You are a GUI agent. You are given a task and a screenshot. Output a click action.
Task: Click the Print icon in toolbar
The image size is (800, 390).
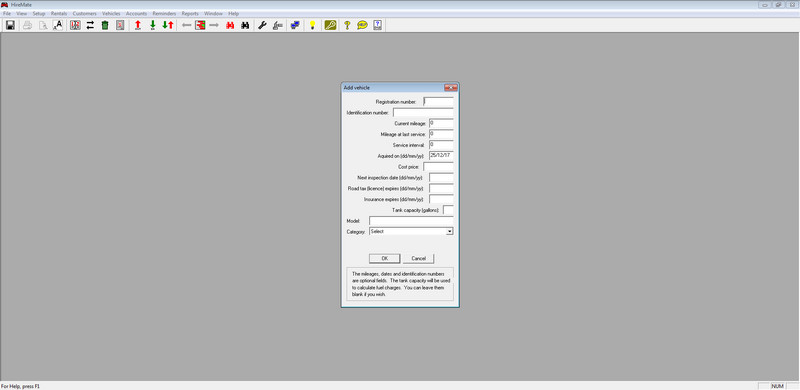pyautogui.click(x=28, y=25)
